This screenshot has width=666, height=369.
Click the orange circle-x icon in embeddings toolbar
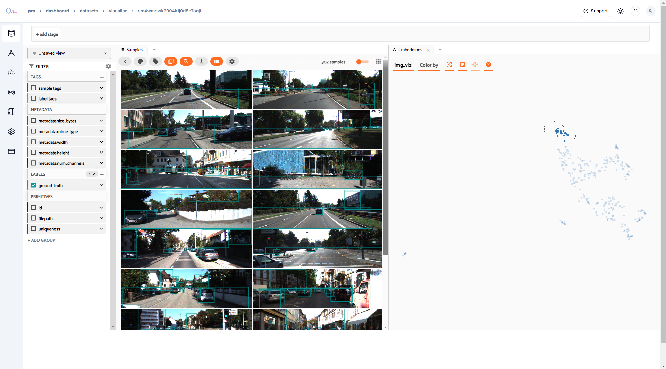(488, 65)
